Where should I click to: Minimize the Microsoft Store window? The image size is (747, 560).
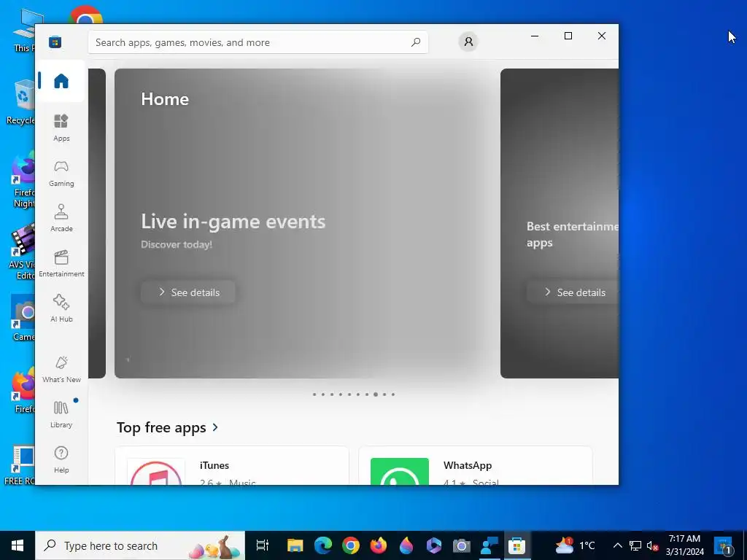(x=535, y=36)
